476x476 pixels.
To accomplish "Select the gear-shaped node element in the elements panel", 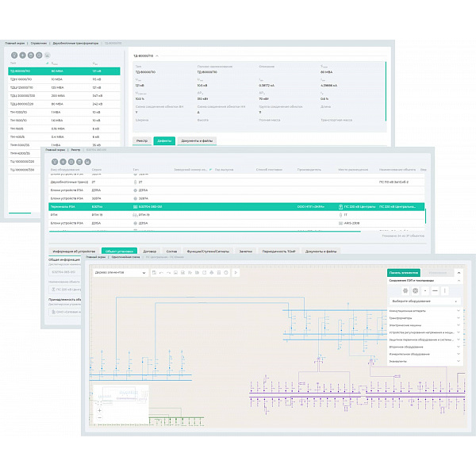I will (x=405, y=291).
